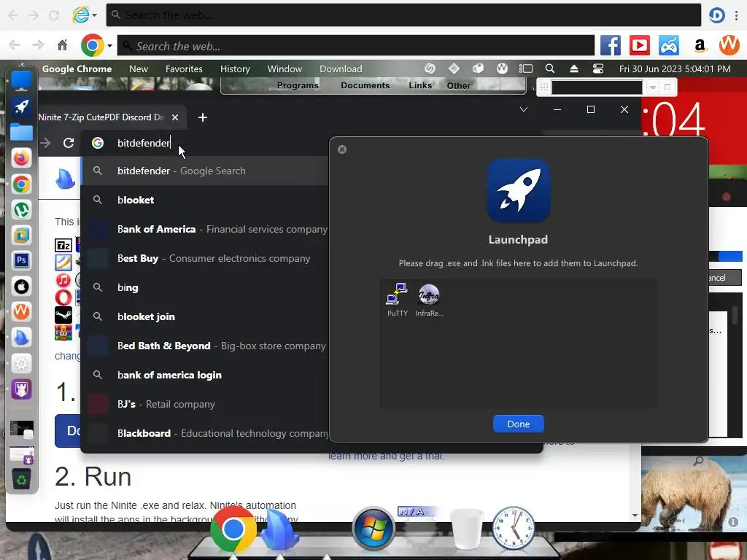Choose the 'blooket join' suggestion

click(x=205, y=316)
